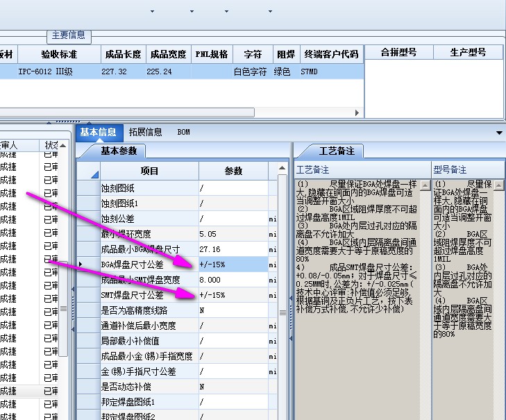
Task: Select the 蚀刻图纸 row
Action: point(177,188)
